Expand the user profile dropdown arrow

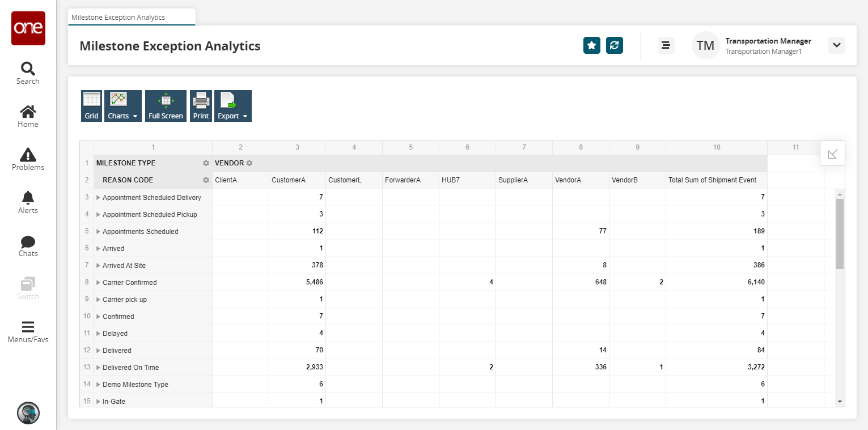[836, 45]
